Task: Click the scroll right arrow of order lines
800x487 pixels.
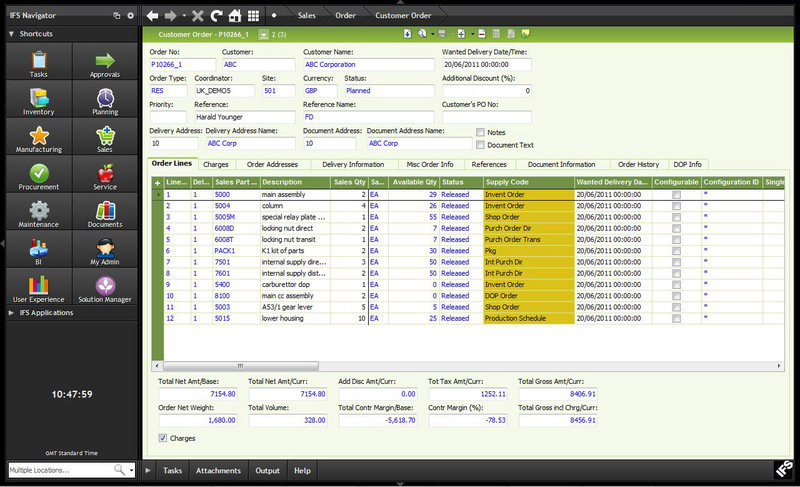Action: coord(779,366)
